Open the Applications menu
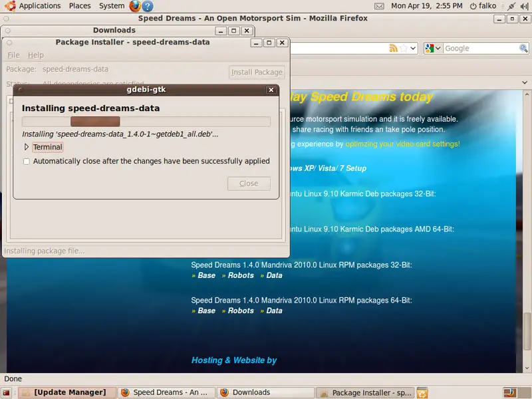Image resolution: width=532 pixels, height=399 pixels. tap(40, 6)
